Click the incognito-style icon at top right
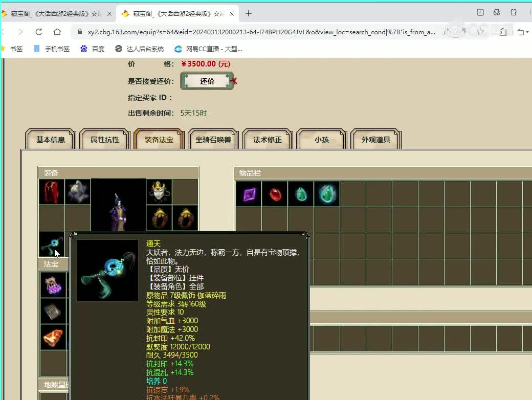This screenshot has width=532, height=400. coord(496,13)
